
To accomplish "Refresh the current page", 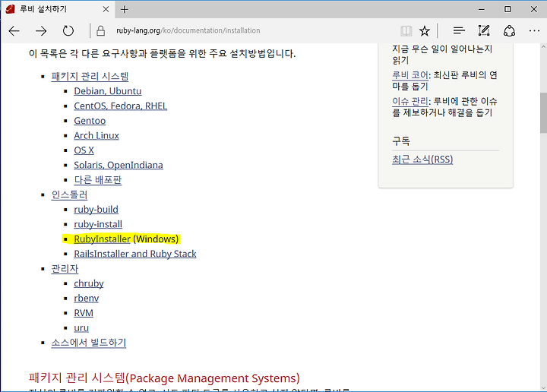I will coord(68,31).
